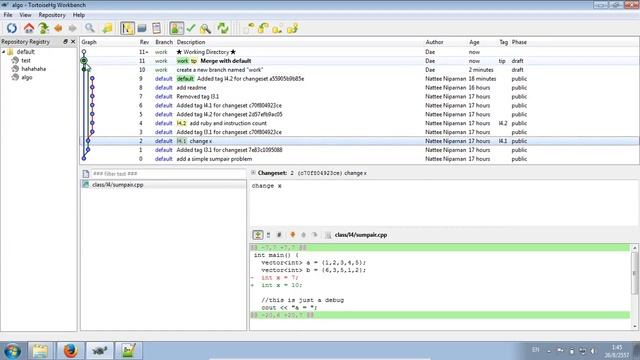Screen dimensions: 640x360
Task: Click the orange Back arrow icon
Action: click(x=58, y=28)
